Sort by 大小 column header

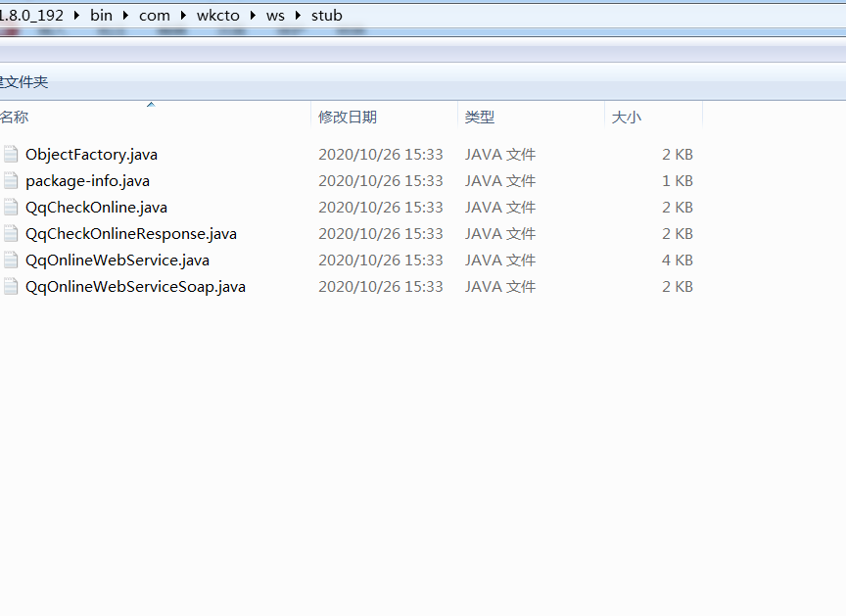(653, 117)
